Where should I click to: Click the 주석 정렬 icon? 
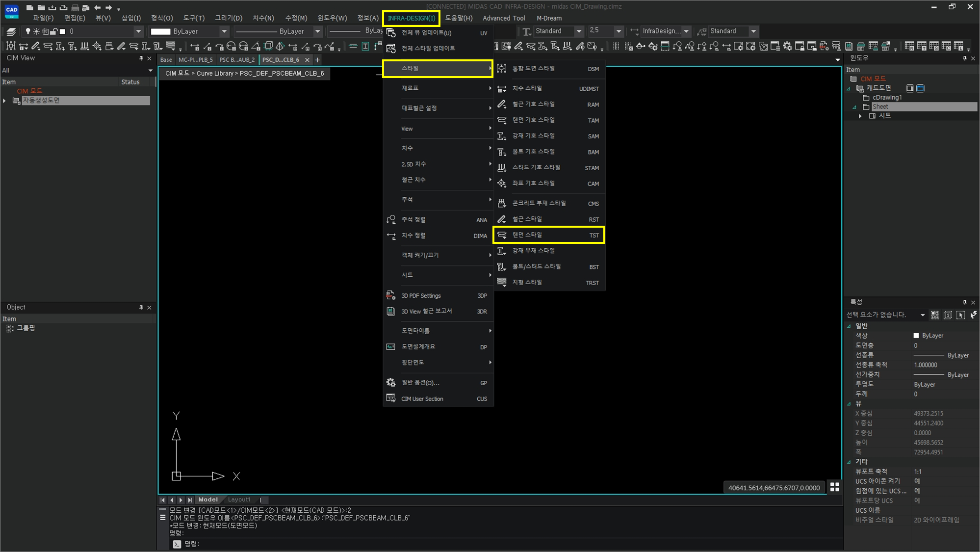pos(391,220)
